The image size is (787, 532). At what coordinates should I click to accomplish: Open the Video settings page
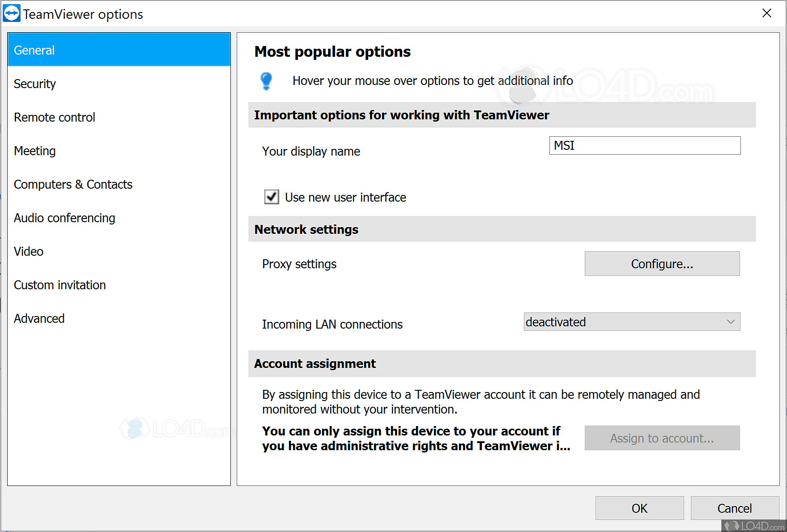(x=28, y=251)
